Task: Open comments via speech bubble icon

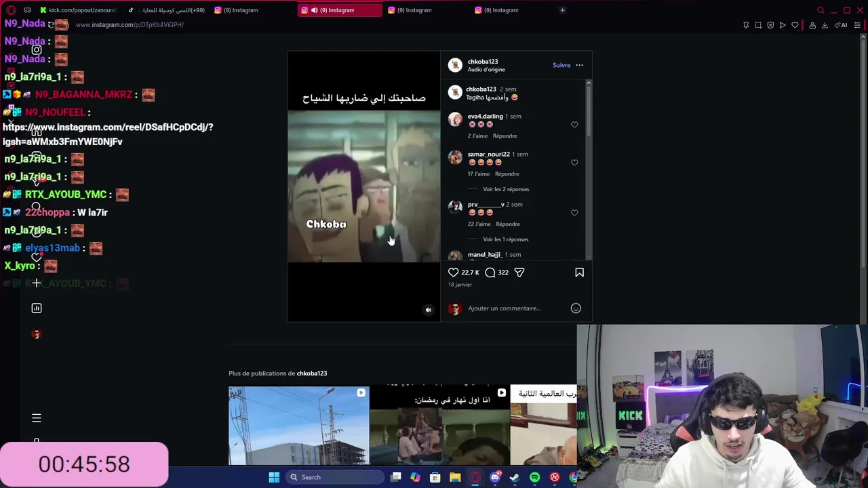Action: click(x=490, y=272)
